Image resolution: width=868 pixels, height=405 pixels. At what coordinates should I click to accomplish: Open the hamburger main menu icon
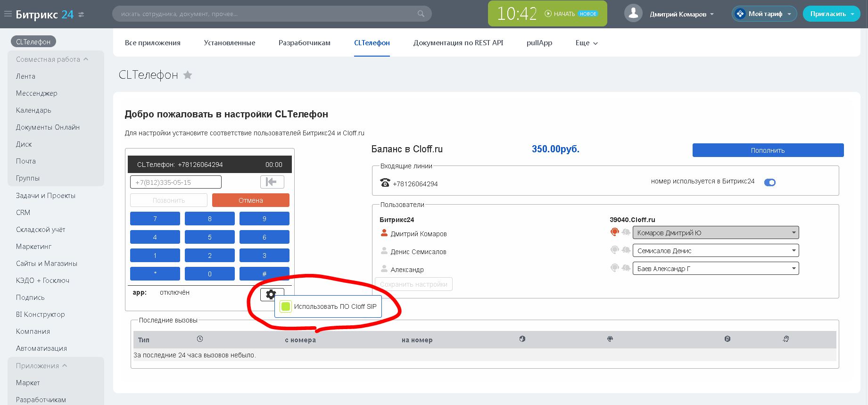[8, 14]
